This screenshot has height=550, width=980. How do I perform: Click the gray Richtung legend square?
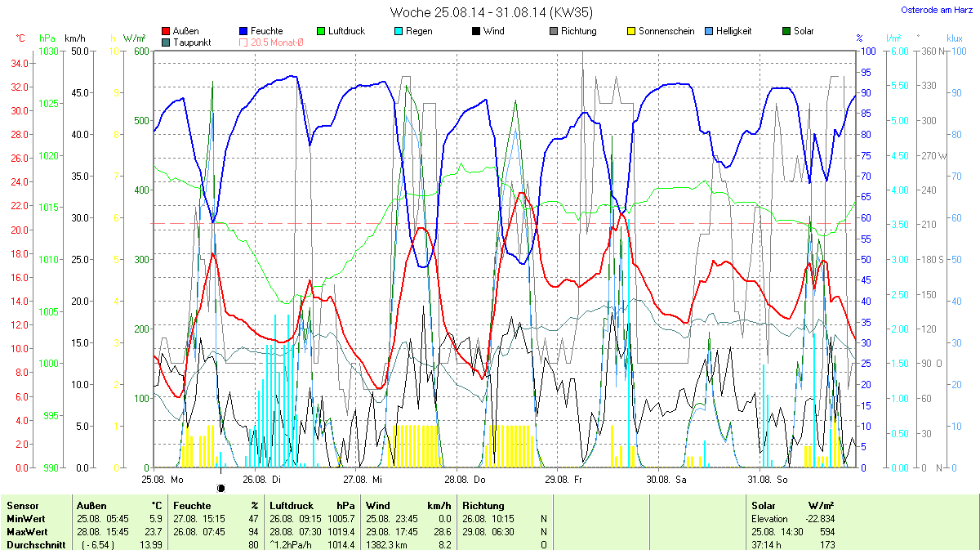click(554, 31)
